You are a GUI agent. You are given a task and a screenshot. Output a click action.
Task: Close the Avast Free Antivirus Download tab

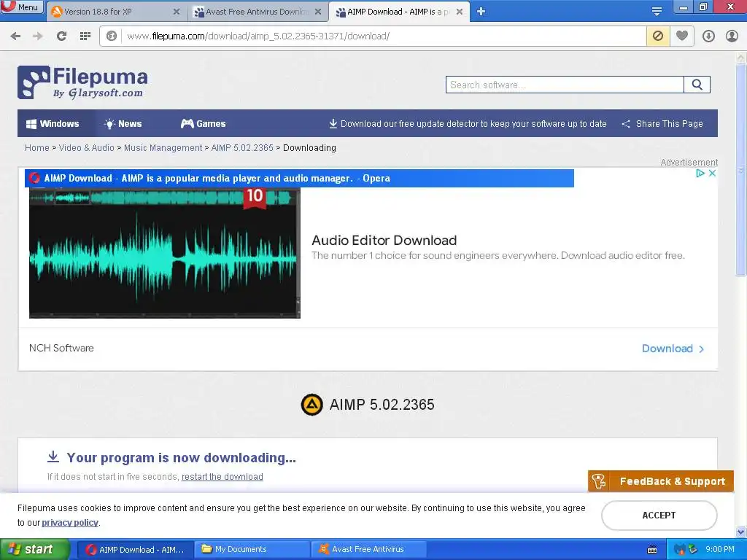point(318,12)
